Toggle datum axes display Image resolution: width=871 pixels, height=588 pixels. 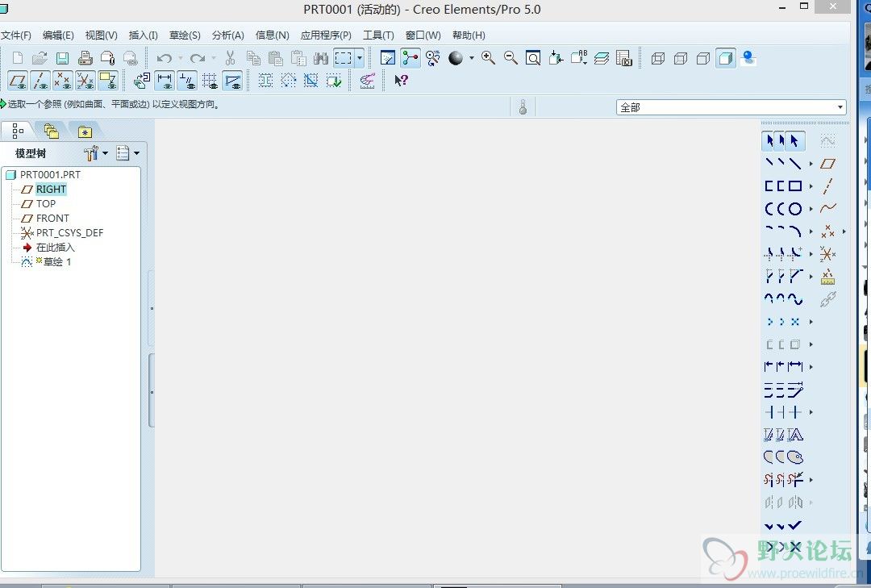coord(40,81)
